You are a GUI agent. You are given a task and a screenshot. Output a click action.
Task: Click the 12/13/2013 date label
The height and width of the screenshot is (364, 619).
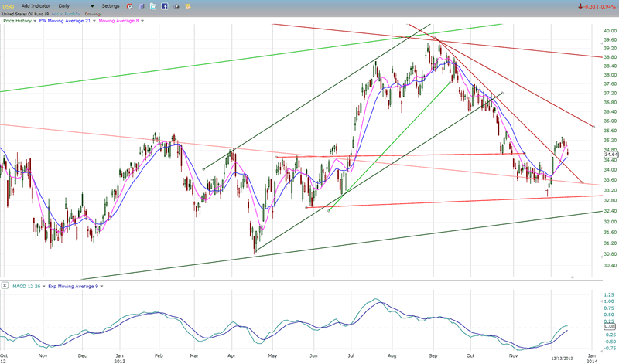pos(562,359)
